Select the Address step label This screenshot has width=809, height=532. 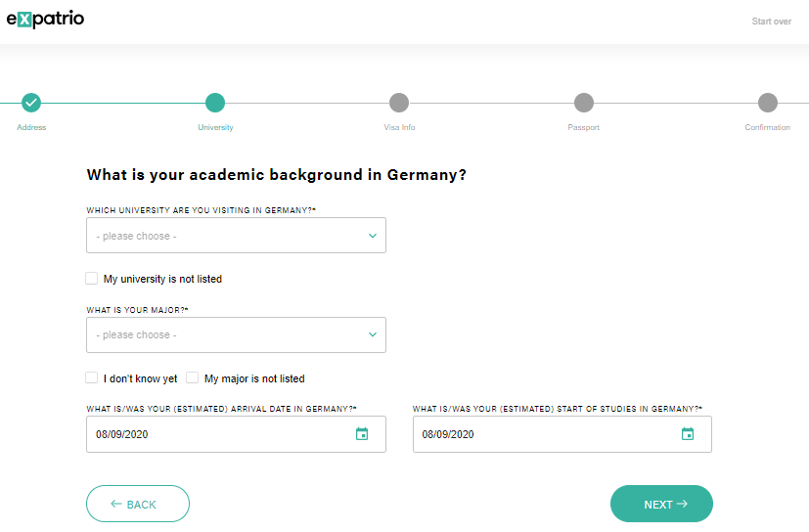pos(31,127)
